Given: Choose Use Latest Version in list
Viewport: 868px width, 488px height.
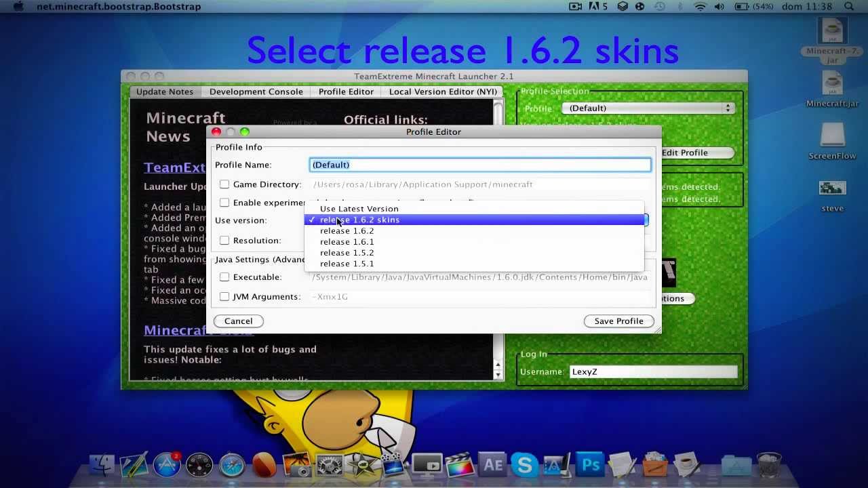Looking at the screenshot, I should coord(474,209).
